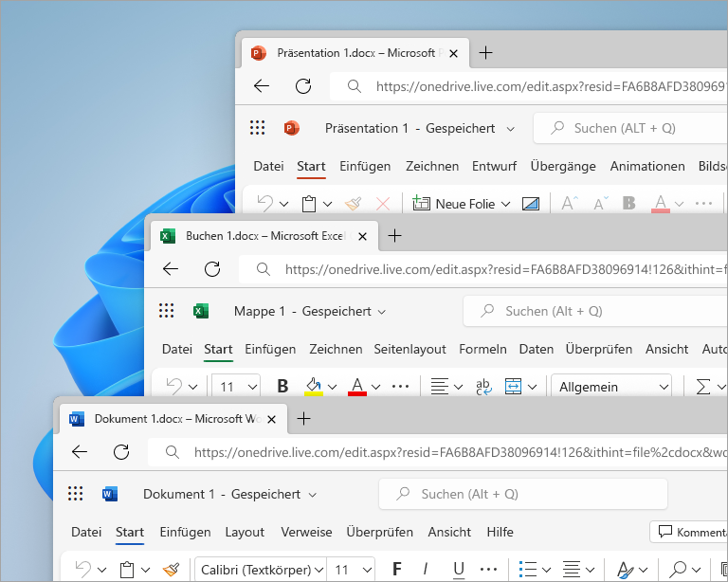This screenshot has height=582, width=728.
Task: Click the wrap text icon in Excel
Action: pyautogui.click(x=483, y=386)
